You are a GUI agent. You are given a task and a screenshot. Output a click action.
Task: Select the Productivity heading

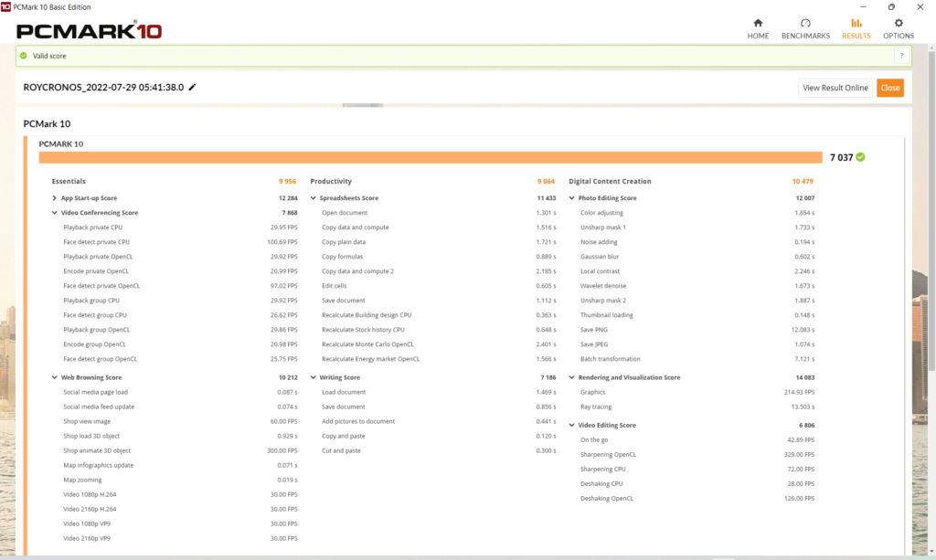(x=331, y=181)
